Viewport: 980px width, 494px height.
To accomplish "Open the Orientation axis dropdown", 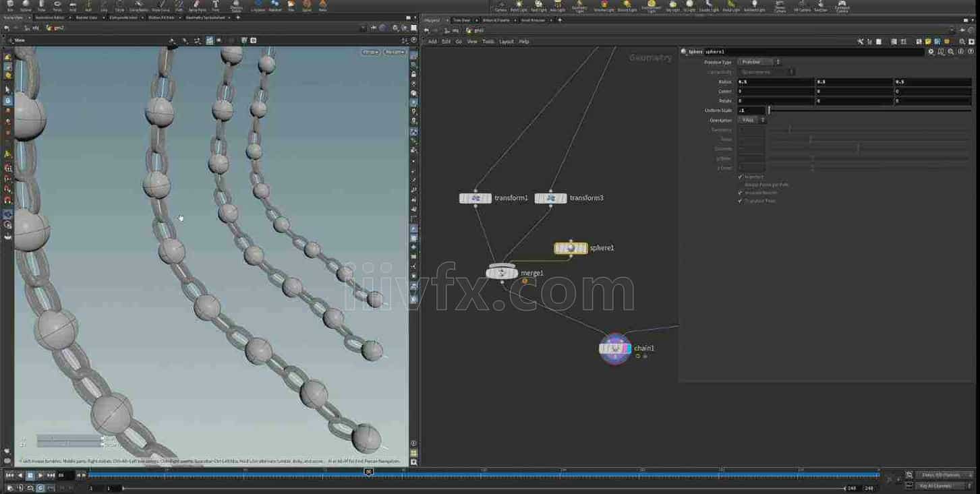I will coord(751,119).
